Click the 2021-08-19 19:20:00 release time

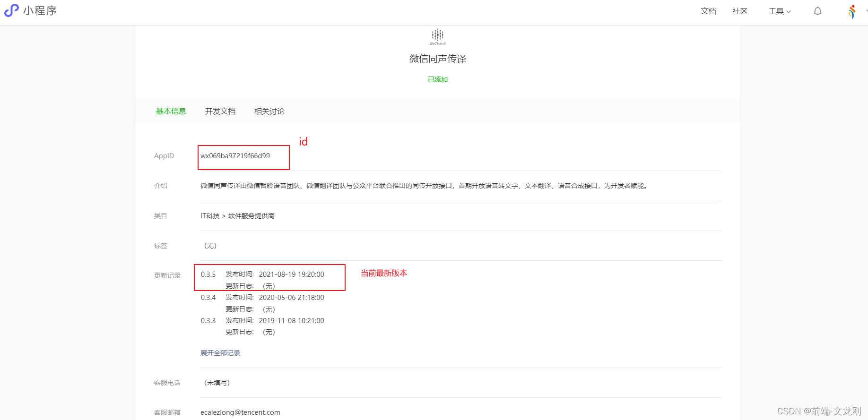(x=292, y=274)
